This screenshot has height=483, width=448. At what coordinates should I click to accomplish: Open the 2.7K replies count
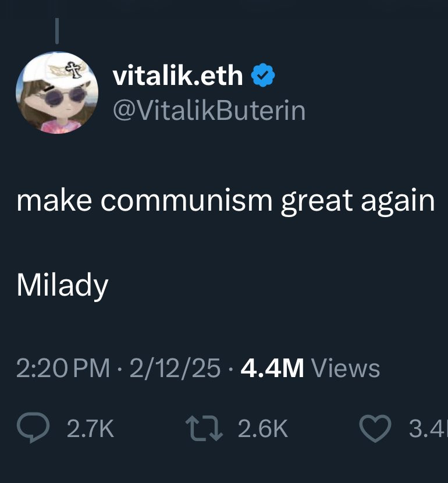(91, 428)
